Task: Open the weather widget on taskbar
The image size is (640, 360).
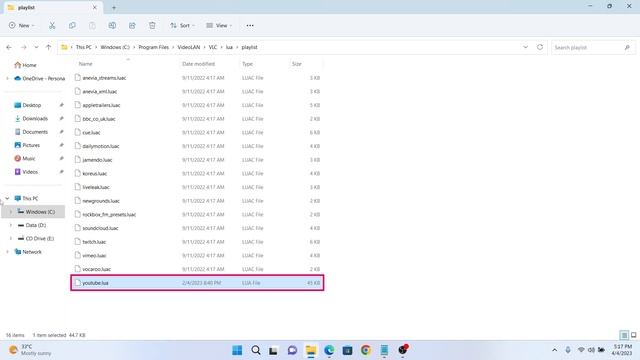Action: point(30,350)
